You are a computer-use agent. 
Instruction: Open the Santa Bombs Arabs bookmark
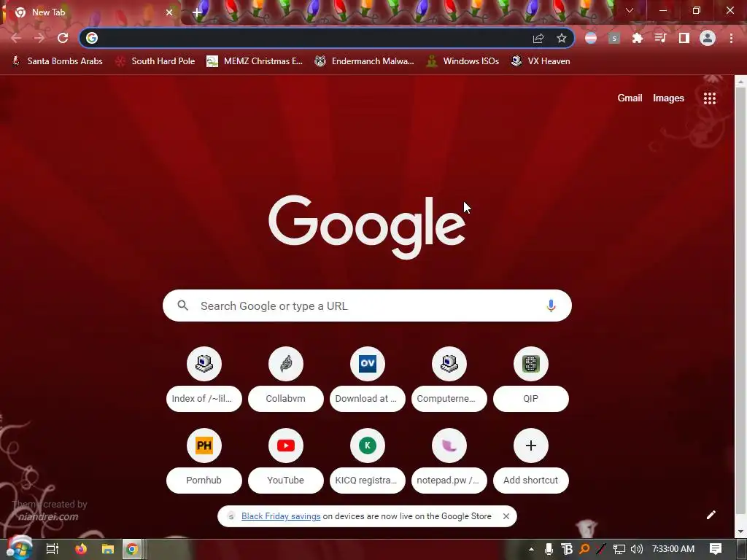tap(58, 61)
